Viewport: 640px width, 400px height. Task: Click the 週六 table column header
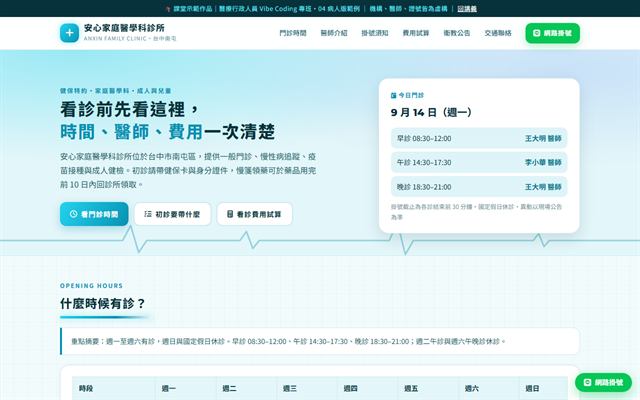tap(489, 388)
